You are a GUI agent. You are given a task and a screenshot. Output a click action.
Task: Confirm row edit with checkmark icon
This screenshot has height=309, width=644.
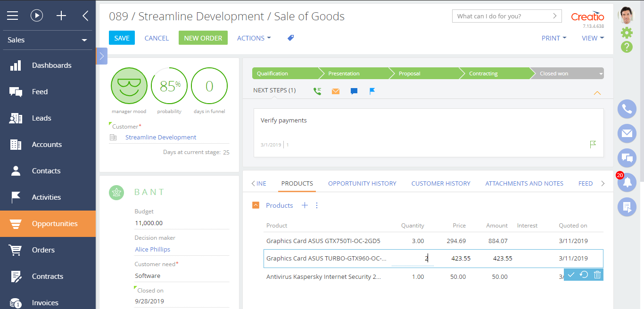click(571, 275)
